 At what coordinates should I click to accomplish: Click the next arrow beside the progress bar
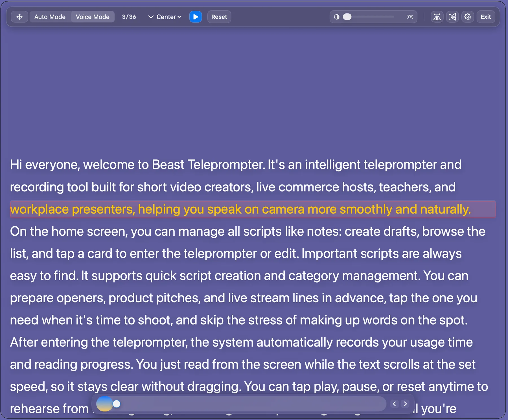pos(405,404)
